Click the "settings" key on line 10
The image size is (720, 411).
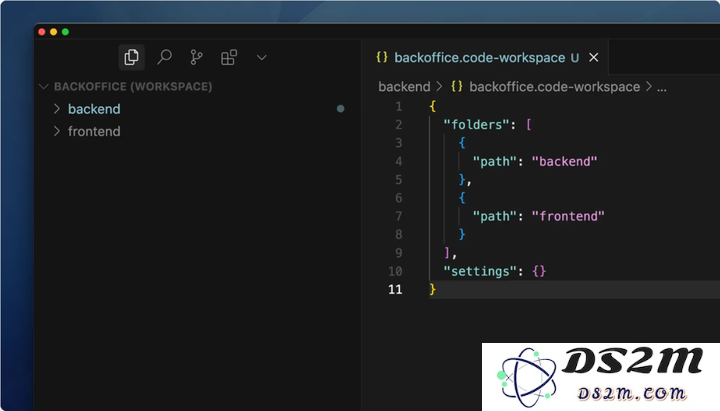pos(481,271)
